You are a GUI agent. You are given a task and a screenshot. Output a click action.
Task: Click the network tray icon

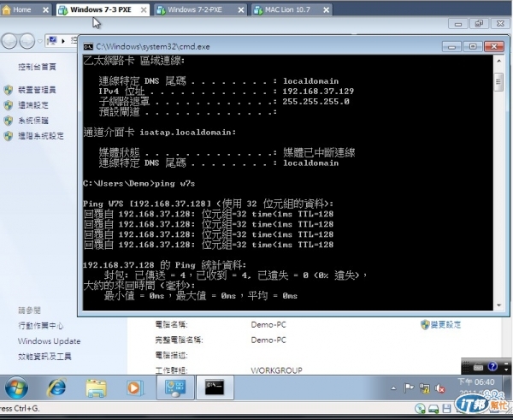pyautogui.click(x=425, y=388)
